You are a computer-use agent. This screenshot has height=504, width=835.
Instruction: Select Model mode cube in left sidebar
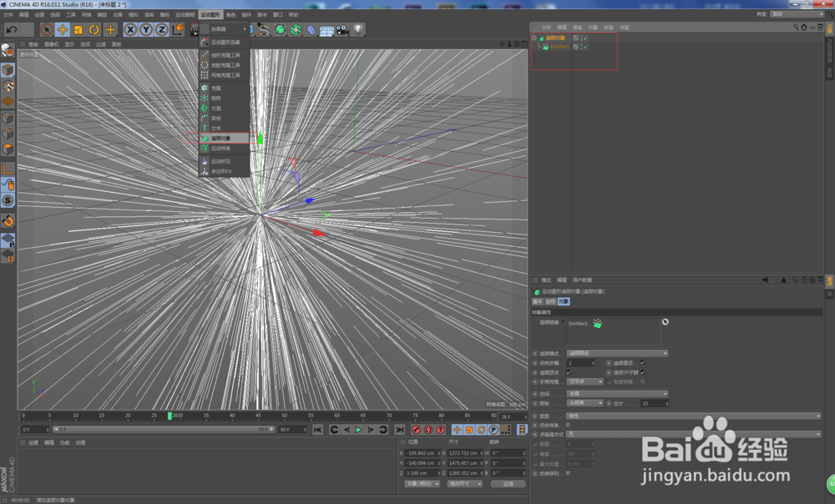point(8,70)
